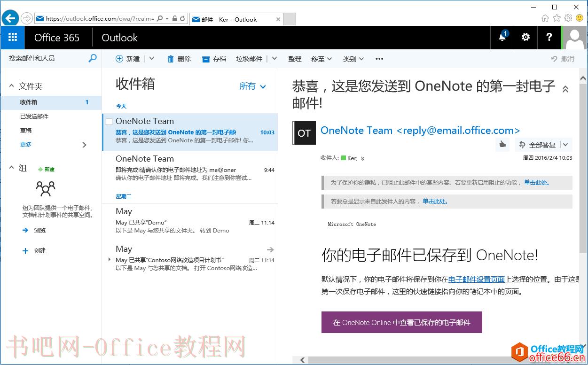This screenshot has width=588, height=365.
Task: Open the help question mark
Action: 549,37
